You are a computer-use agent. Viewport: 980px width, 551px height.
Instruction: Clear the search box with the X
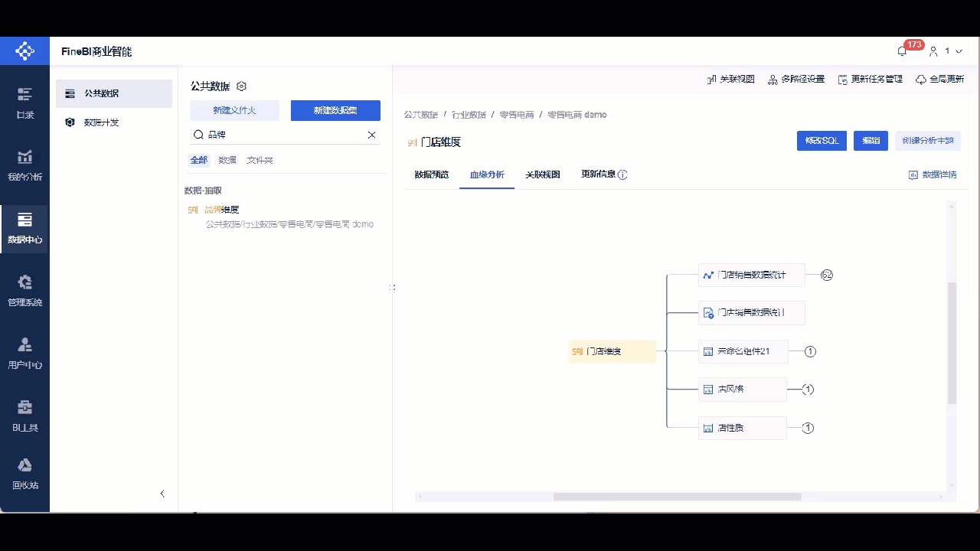click(x=371, y=135)
